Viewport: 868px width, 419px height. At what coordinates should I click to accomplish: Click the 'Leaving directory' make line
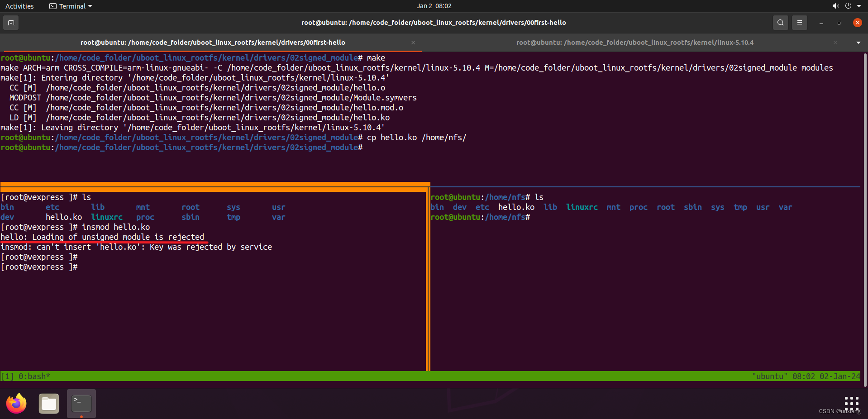193,128
